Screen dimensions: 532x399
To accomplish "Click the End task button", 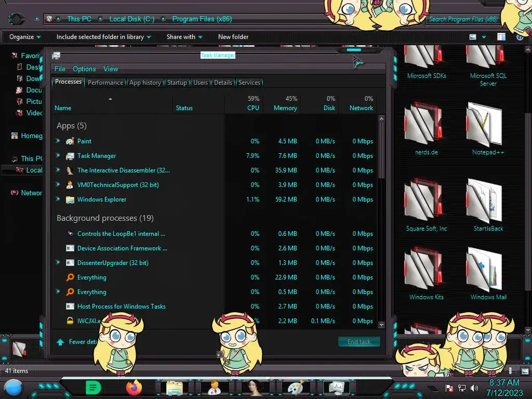I will tap(359, 342).
